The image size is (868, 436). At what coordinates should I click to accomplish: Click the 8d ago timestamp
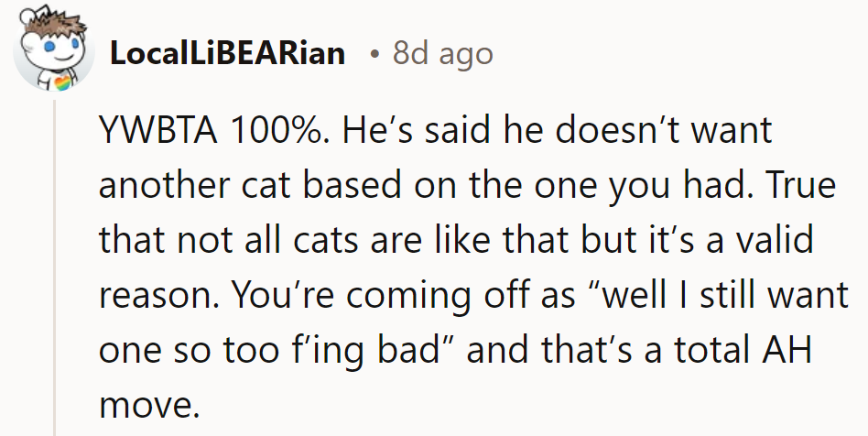443,54
